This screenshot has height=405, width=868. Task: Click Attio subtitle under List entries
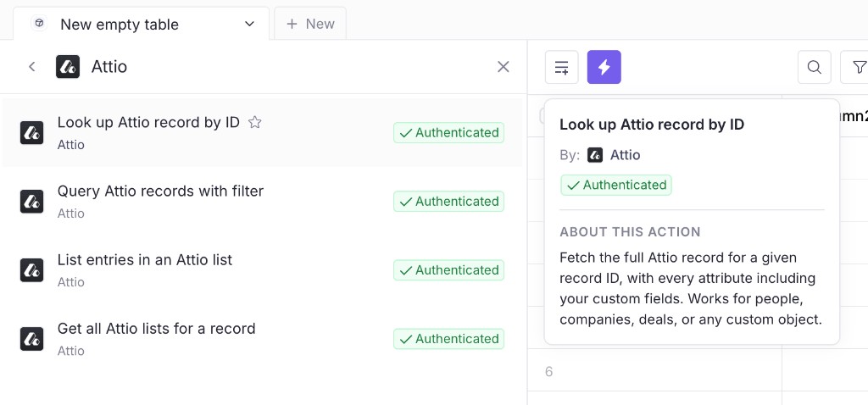[71, 282]
